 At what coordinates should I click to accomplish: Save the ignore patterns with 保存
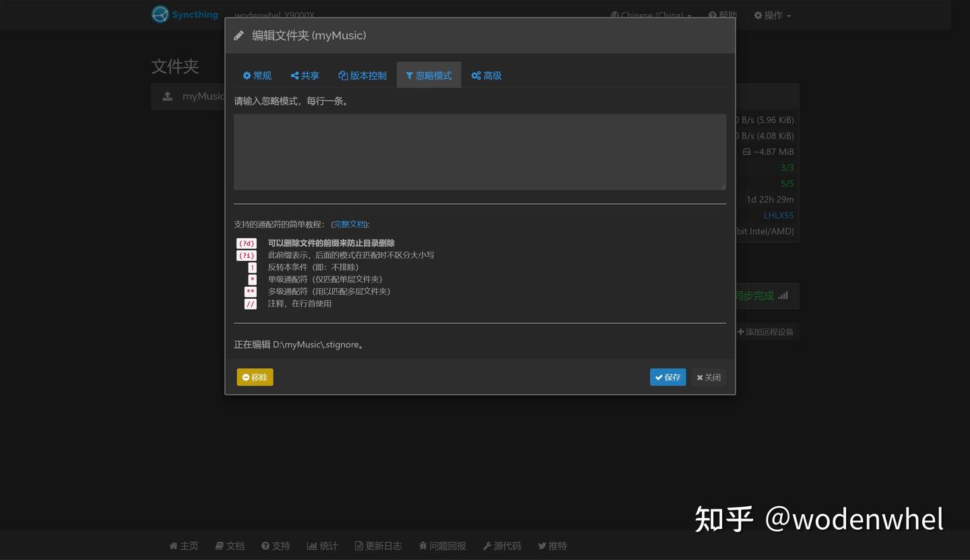[x=667, y=377]
